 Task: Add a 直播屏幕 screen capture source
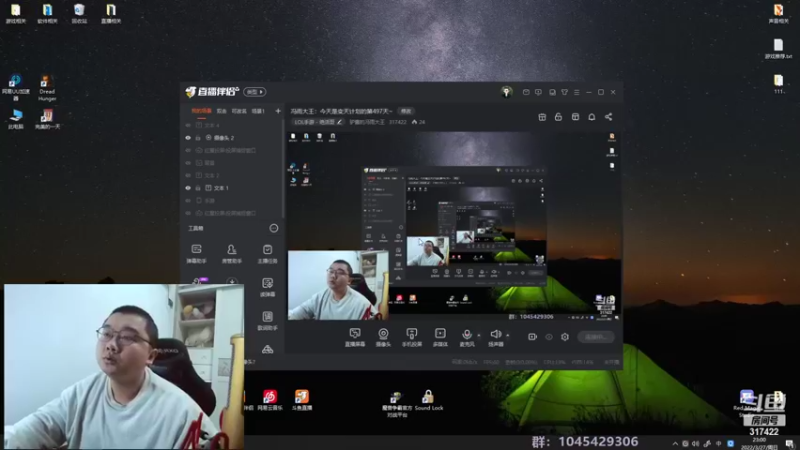355,337
